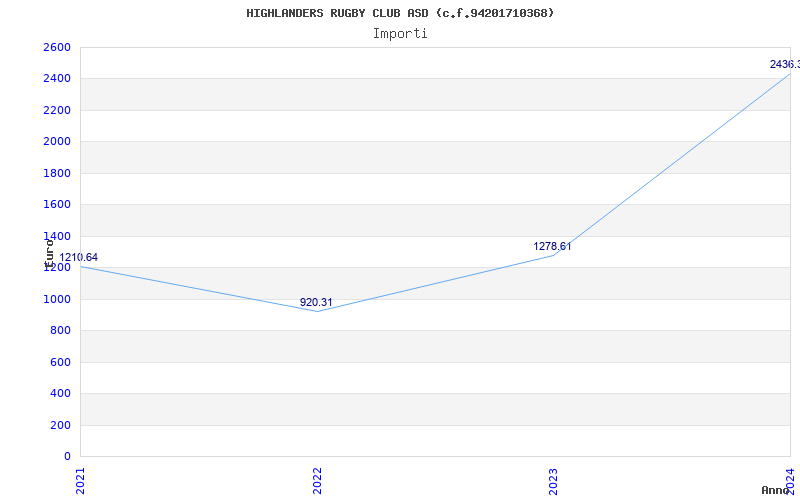The image size is (800, 500).
Task: Click the line's 2023 data point vertex
Action: pyautogui.click(x=554, y=255)
